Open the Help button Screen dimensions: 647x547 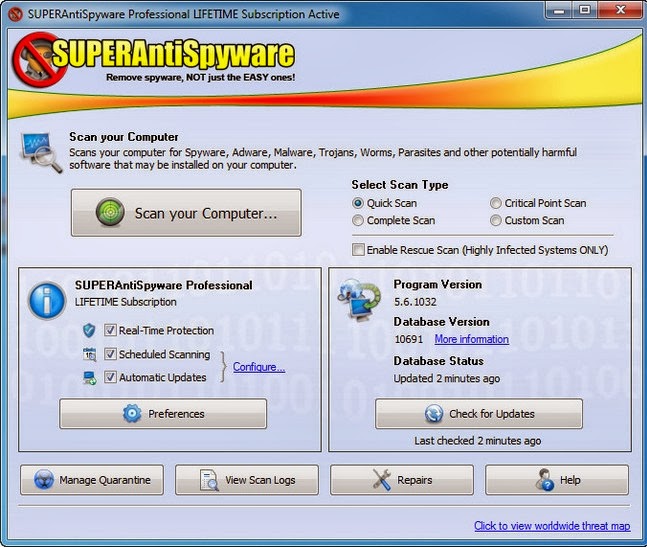(x=557, y=480)
